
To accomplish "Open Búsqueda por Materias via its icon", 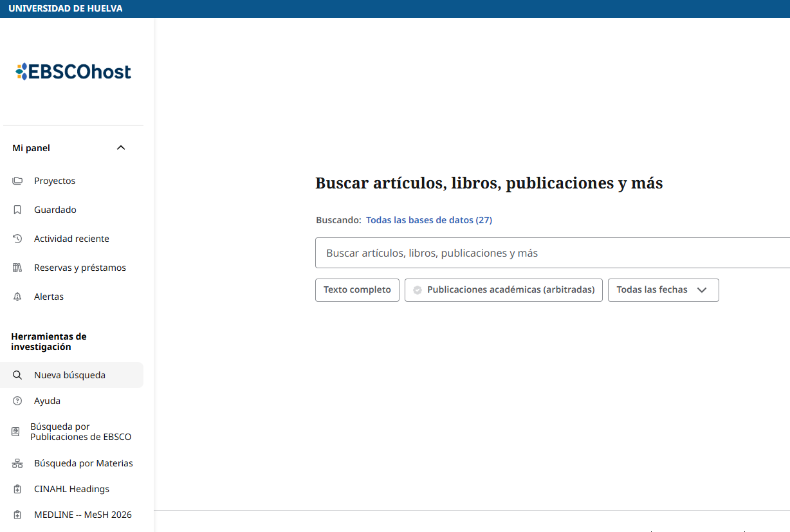I will click(17, 463).
